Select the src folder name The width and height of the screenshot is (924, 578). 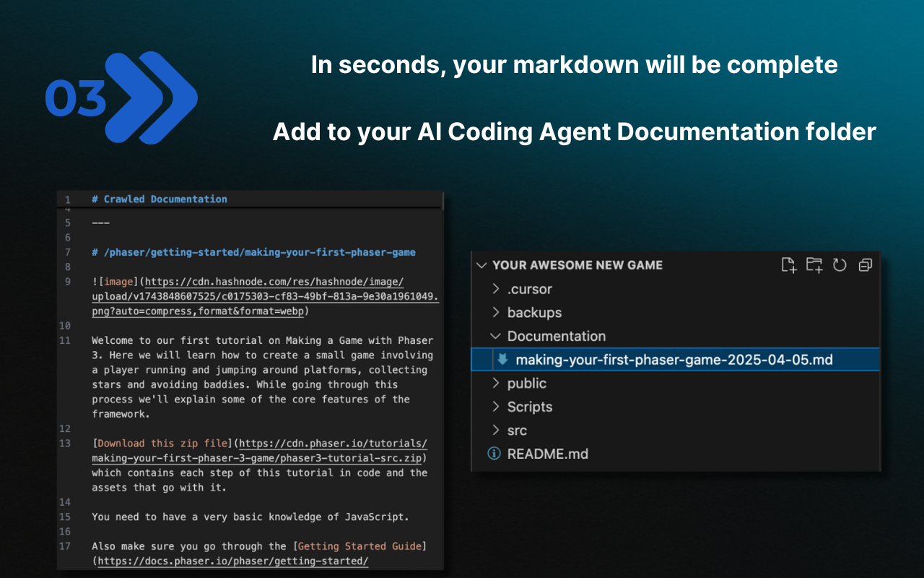517,430
